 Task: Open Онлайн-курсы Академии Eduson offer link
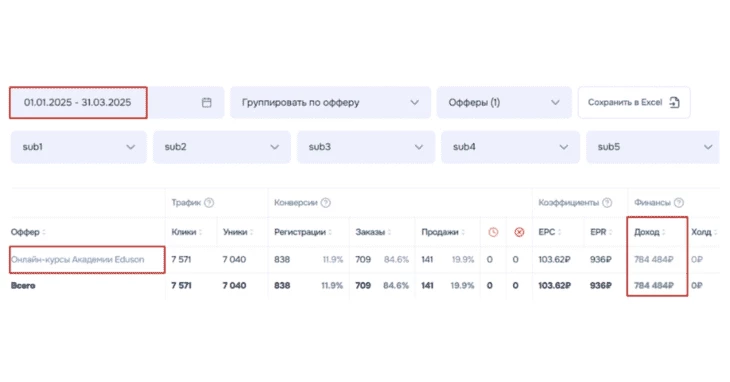coord(78,260)
